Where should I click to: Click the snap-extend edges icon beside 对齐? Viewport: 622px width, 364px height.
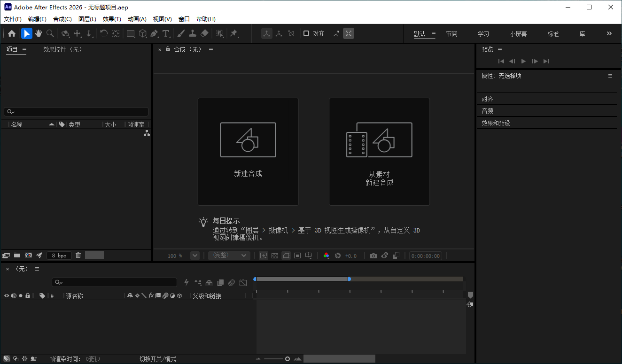(336, 33)
